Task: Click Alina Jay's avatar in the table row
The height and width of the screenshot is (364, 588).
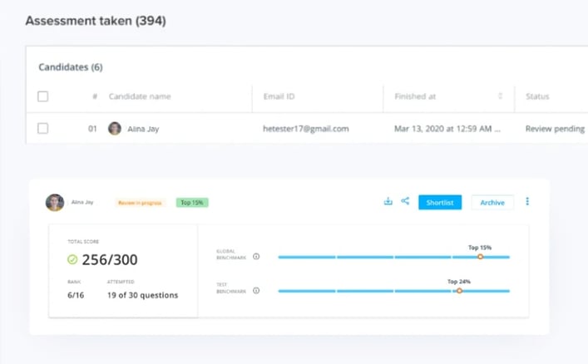Action: click(115, 129)
